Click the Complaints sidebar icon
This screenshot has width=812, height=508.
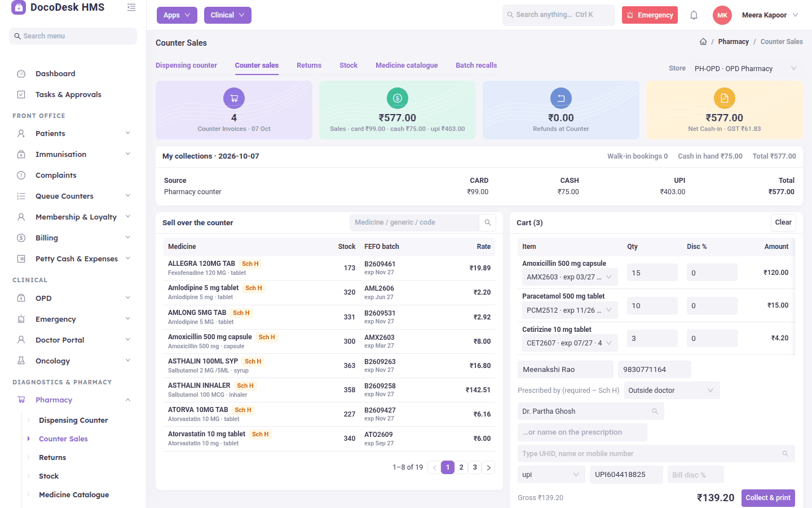pyautogui.click(x=21, y=176)
